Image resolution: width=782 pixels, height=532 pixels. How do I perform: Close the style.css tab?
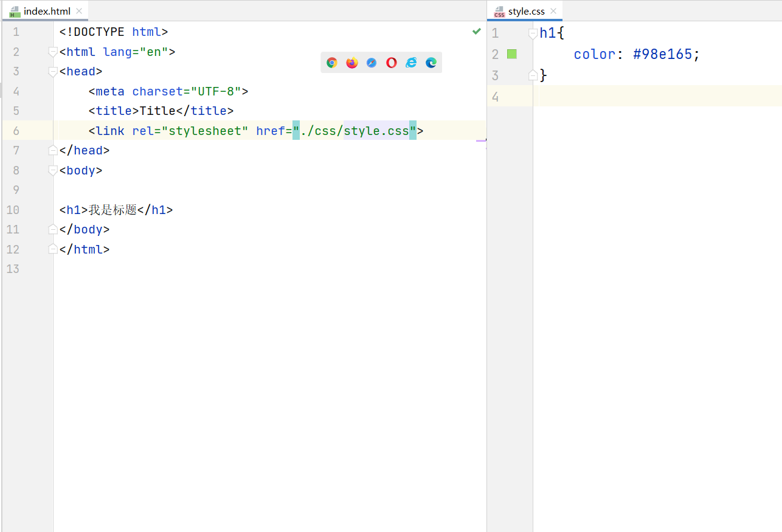tap(553, 11)
